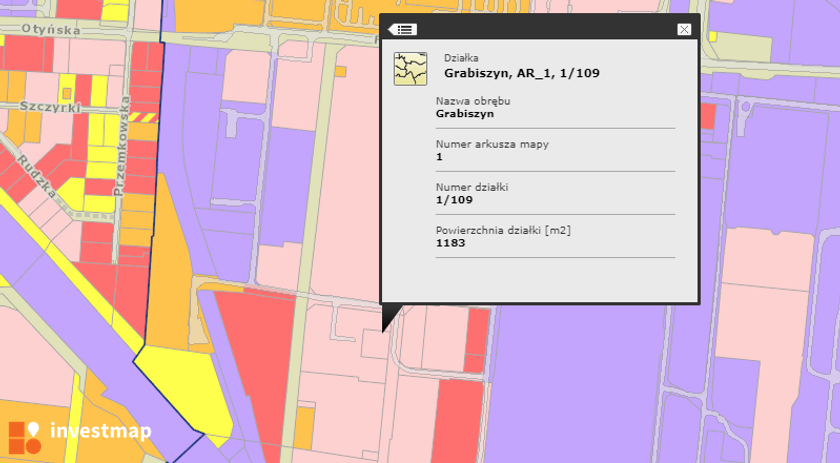840x463 pixels.
Task: Close the parcel info popup
Action: coord(684,29)
